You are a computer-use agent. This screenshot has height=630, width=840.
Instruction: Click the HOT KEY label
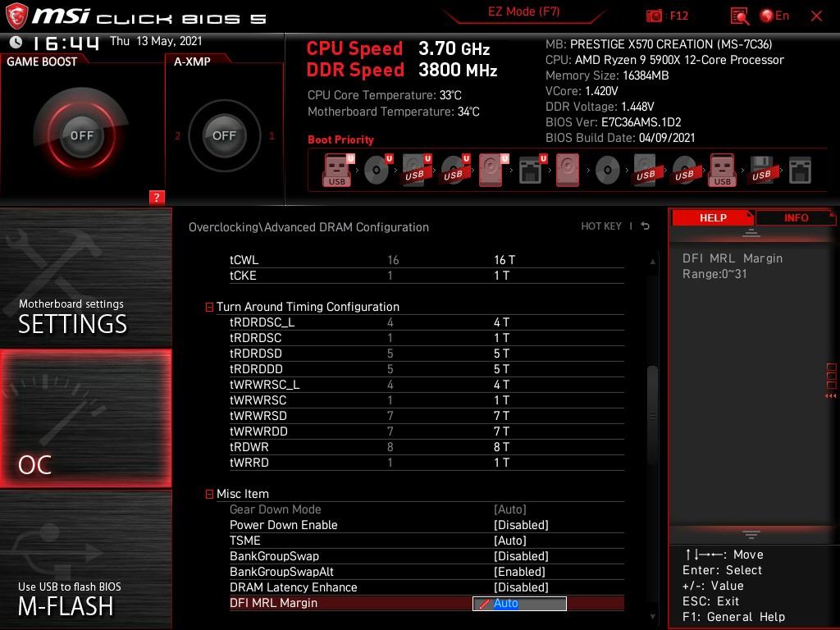pos(601,226)
